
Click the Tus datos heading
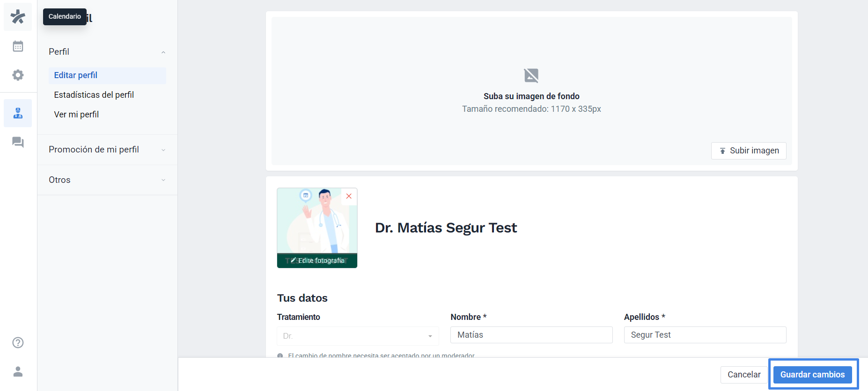302,298
